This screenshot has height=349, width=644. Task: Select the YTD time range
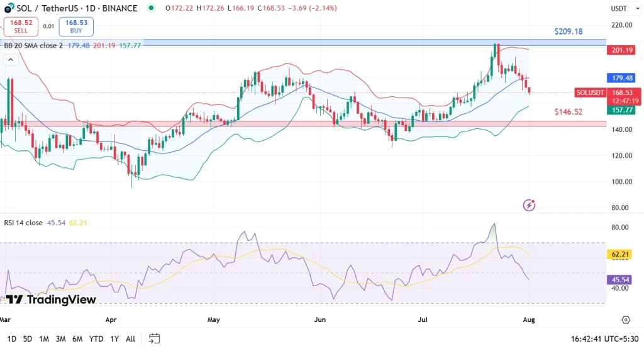click(96, 338)
